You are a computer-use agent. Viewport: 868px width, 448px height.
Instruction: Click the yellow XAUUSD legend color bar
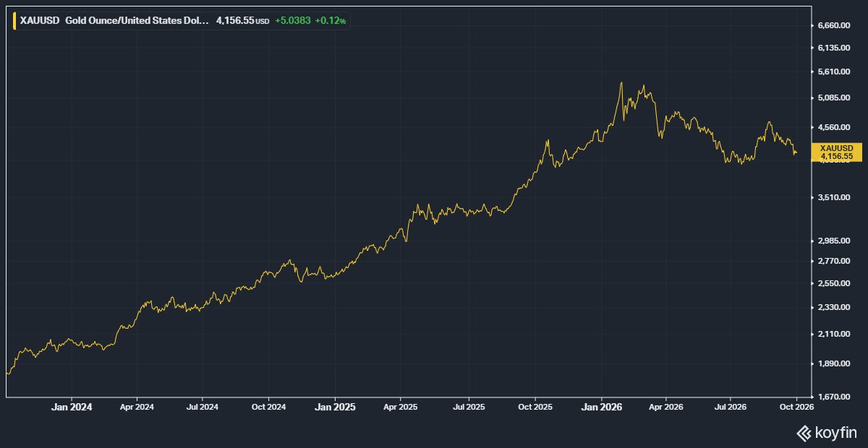click(15, 21)
